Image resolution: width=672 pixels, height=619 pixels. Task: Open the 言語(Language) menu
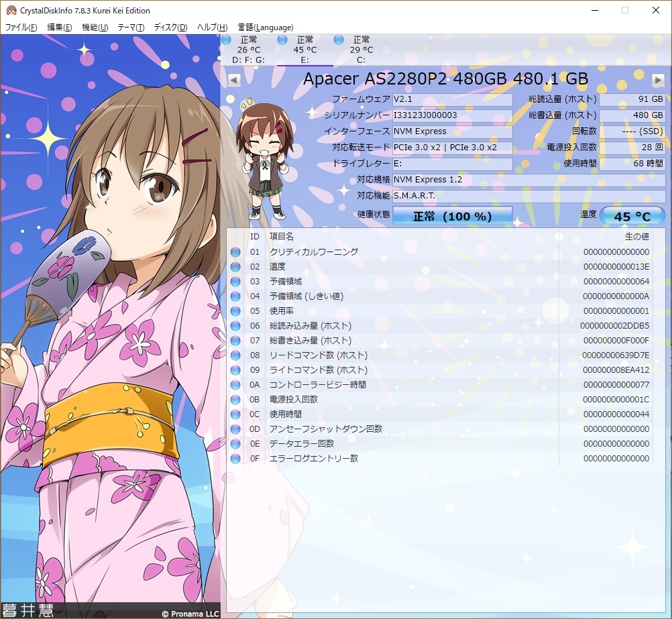266,27
